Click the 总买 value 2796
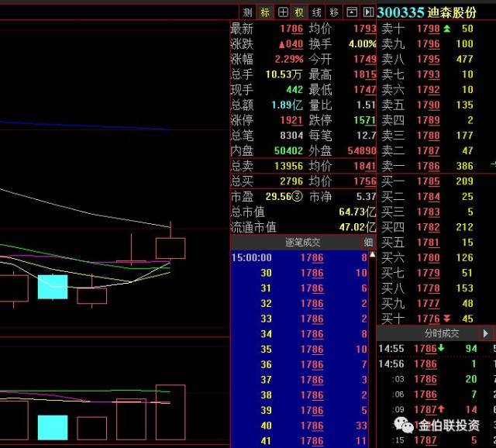This screenshot has height=448, width=496. 291,181
